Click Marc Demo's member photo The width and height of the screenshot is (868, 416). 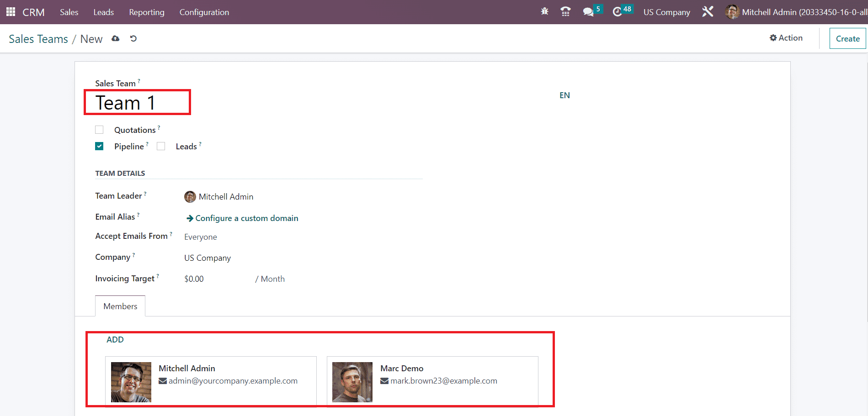click(x=352, y=382)
